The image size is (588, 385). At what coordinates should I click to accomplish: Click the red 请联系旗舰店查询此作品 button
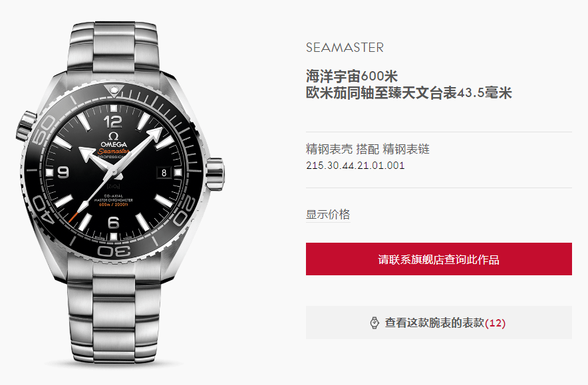click(x=439, y=259)
